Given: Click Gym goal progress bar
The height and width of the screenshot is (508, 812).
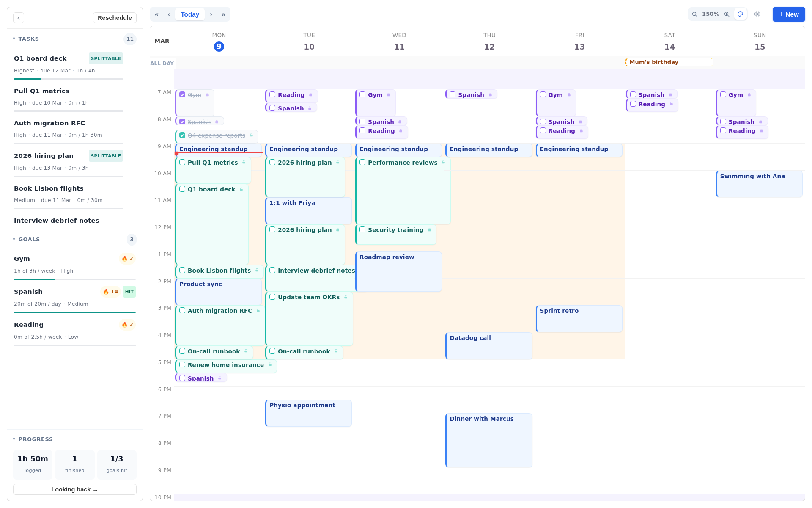Looking at the screenshot, I should [75, 279].
